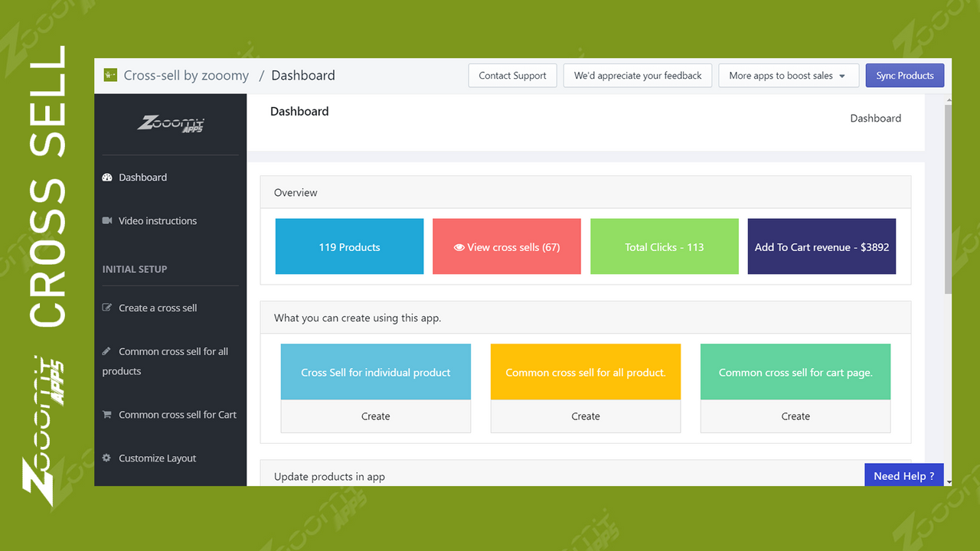Click the Dashboard breadcrumb text at right
The width and height of the screenshot is (980, 551).
(876, 119)
